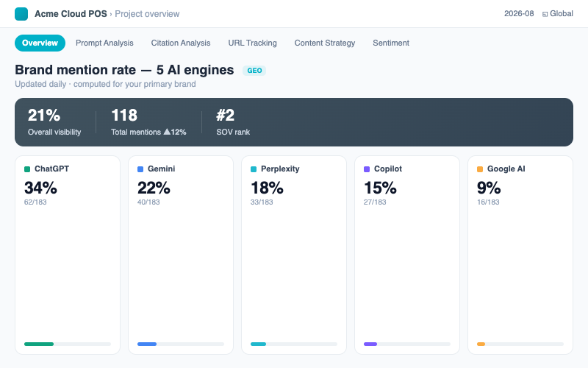Open the Content Strategy tab

click(325, 43)
